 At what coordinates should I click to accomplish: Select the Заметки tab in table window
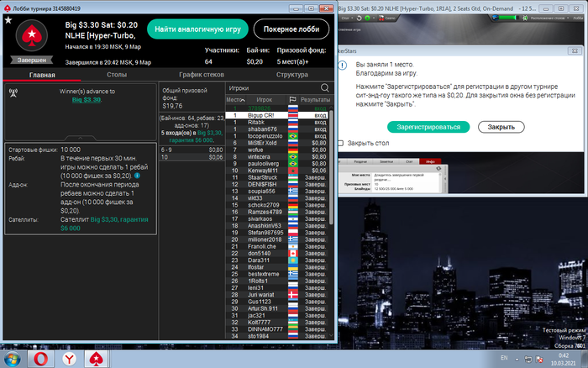[x=386, y=161]
